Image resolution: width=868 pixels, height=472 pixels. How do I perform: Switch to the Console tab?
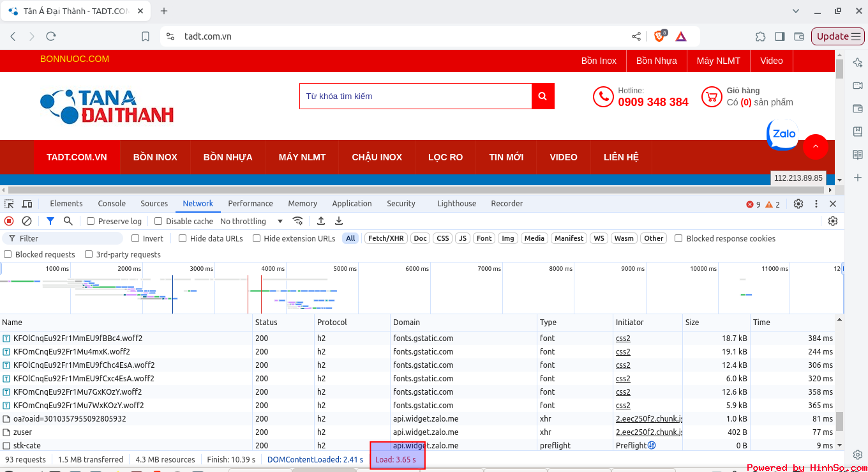(x=112, y=204)
